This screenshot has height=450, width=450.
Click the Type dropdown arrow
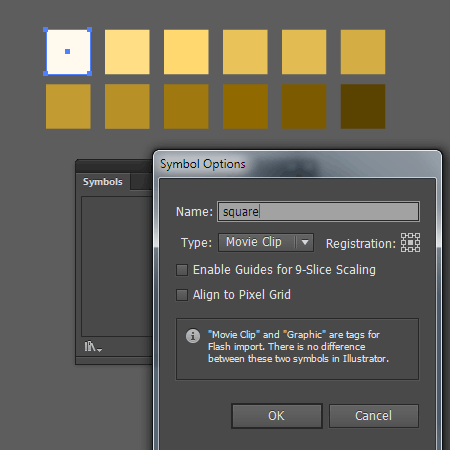click(x=305, y=242)
